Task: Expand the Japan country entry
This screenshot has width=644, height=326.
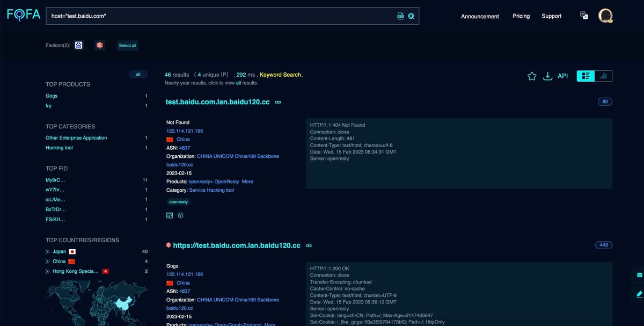Action: [x=48, y=251]
